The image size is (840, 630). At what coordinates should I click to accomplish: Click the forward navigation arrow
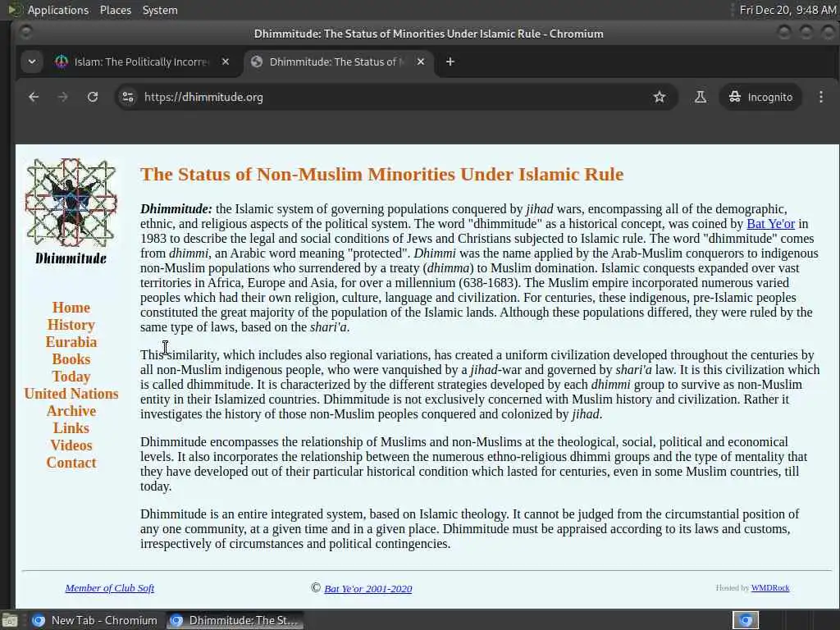pos(62,97)
